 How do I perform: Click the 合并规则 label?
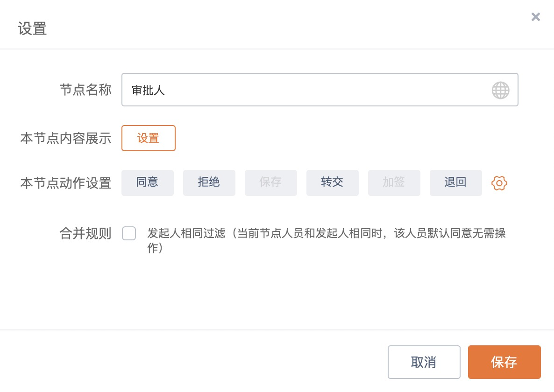click(85, 233)
